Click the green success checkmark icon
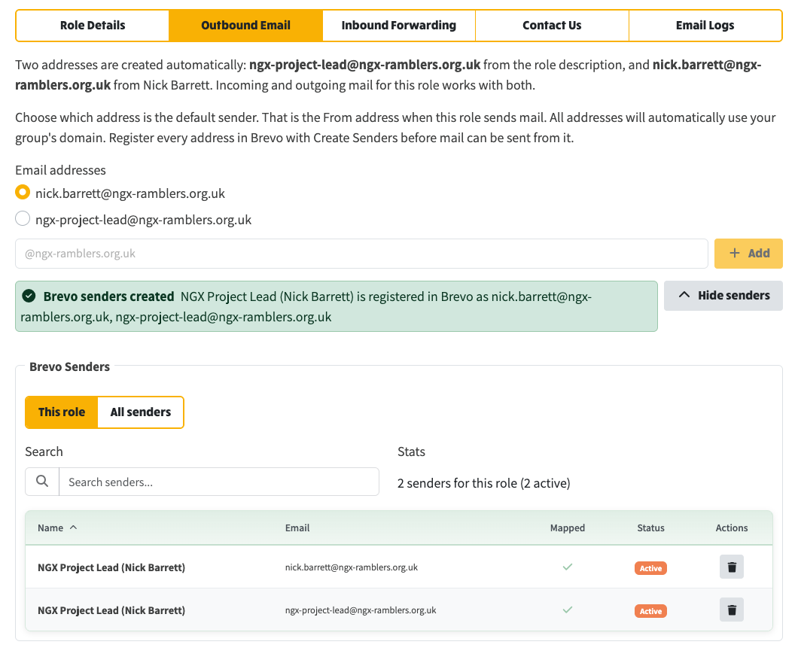 click(x=29, y=296)
